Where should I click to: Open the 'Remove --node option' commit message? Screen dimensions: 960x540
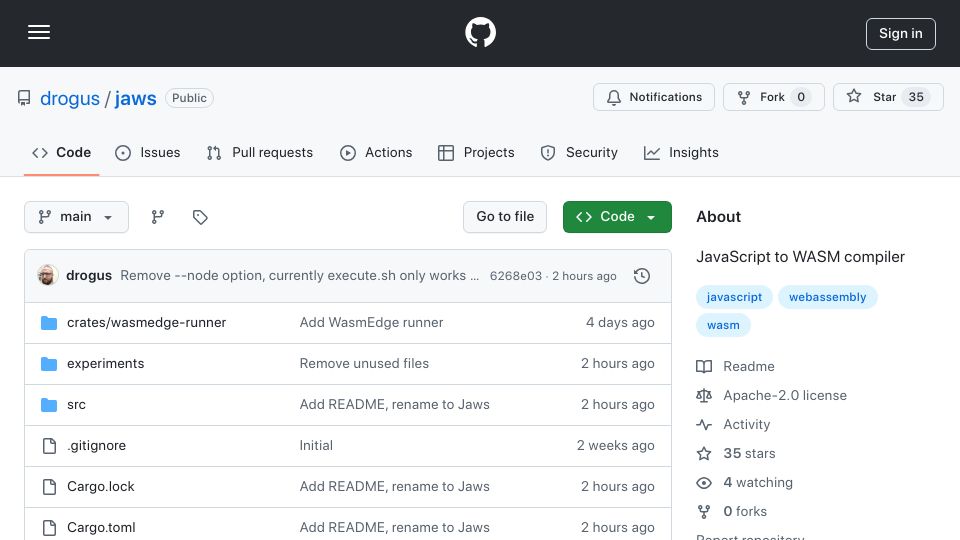point(299,276)
